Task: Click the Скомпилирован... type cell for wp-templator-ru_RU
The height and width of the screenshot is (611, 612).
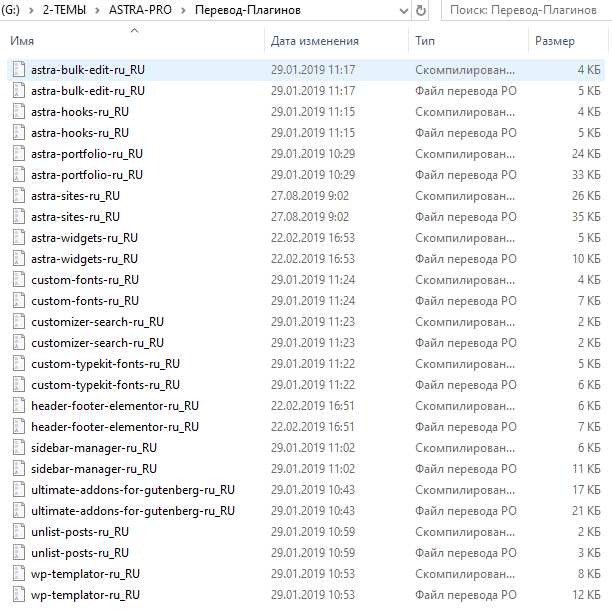Action: point(465,574)
